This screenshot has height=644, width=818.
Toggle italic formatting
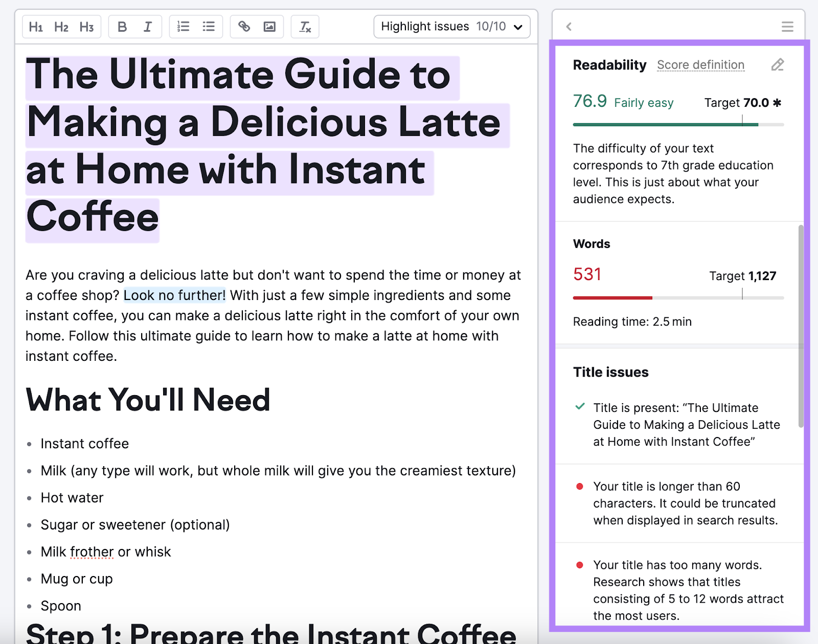pos(147,27)
